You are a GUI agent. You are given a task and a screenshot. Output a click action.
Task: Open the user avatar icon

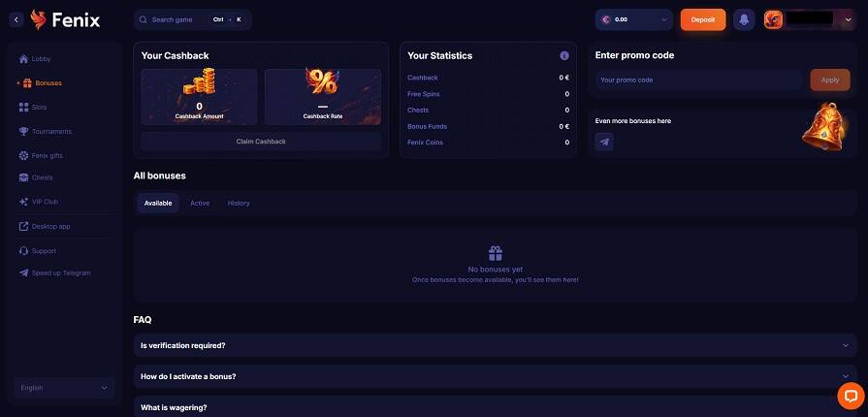[x=773, y=19]
